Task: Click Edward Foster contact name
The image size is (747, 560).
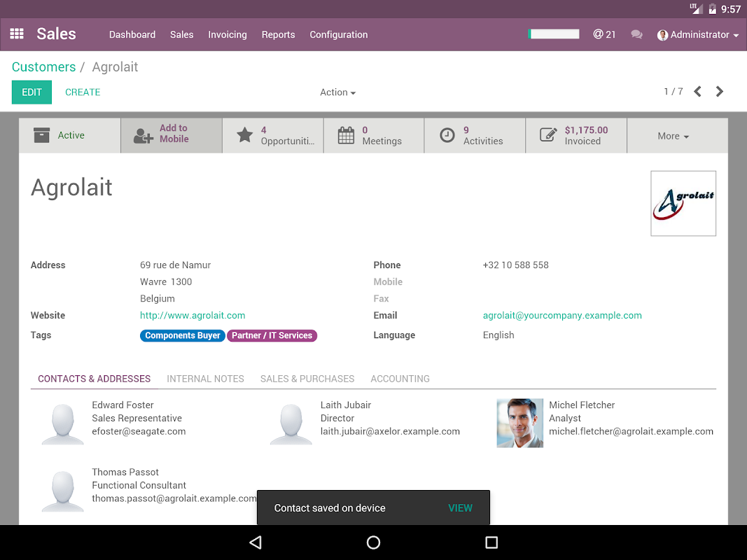Action: [123, 405]
